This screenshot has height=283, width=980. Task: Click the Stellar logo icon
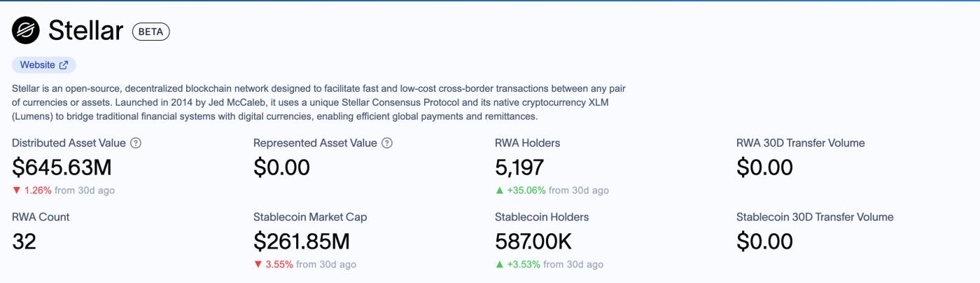[x=26, y=30]
